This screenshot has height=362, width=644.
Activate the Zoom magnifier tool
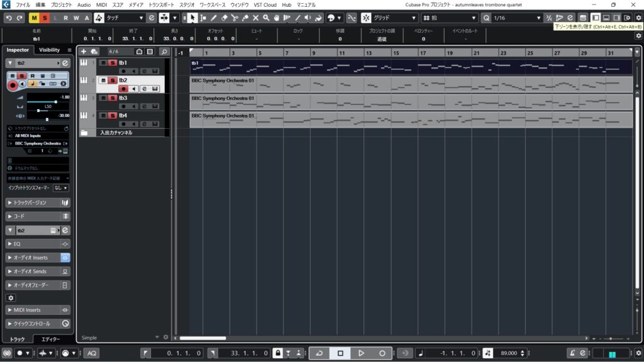click(x=266, y=18)
